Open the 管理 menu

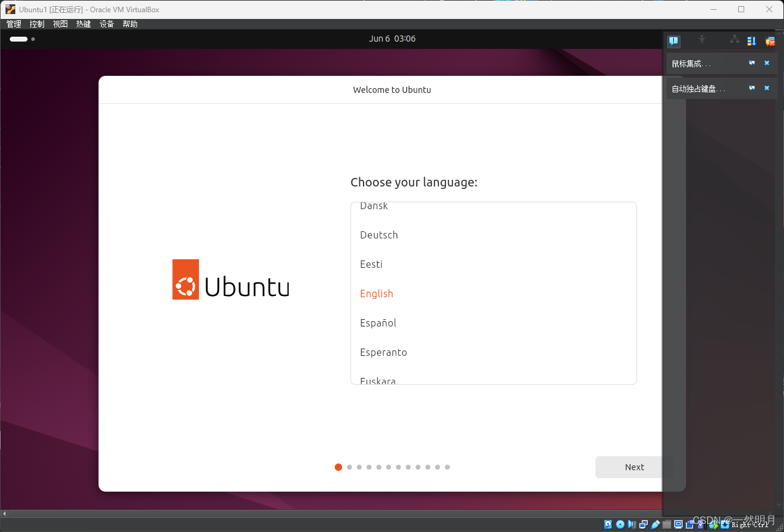(x=14, y=24)
